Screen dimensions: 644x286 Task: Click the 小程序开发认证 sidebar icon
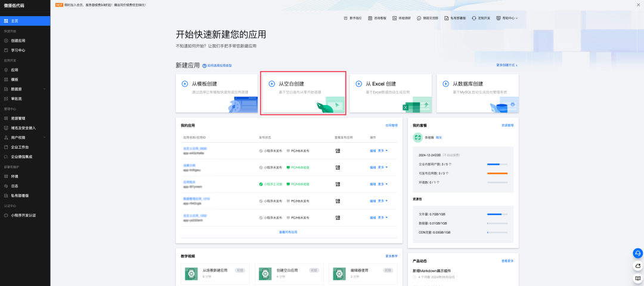click(6, 215)
